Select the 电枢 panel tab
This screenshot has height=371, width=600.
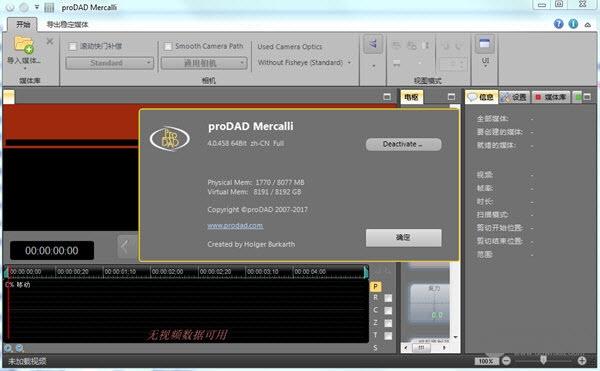(x=412, y=97)
